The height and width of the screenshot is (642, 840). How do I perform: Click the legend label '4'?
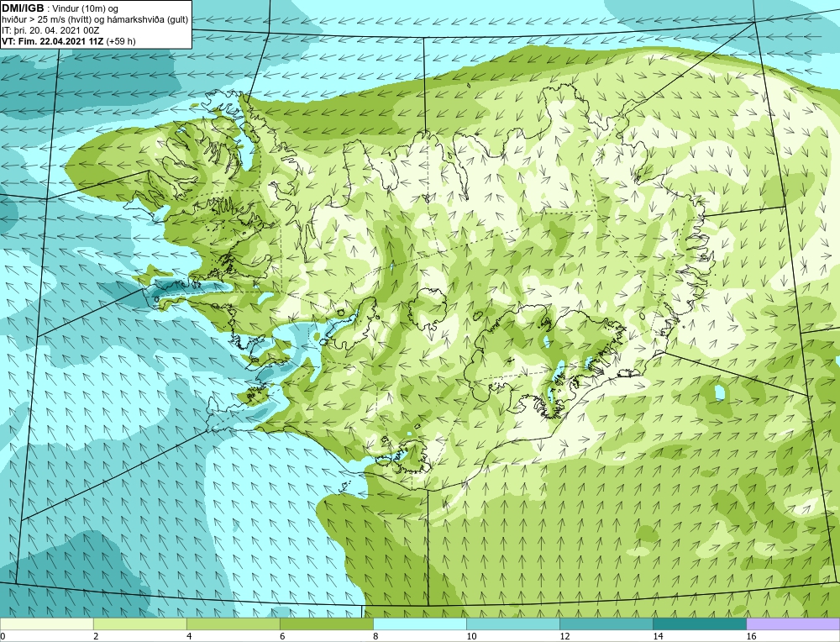point(189,636)
